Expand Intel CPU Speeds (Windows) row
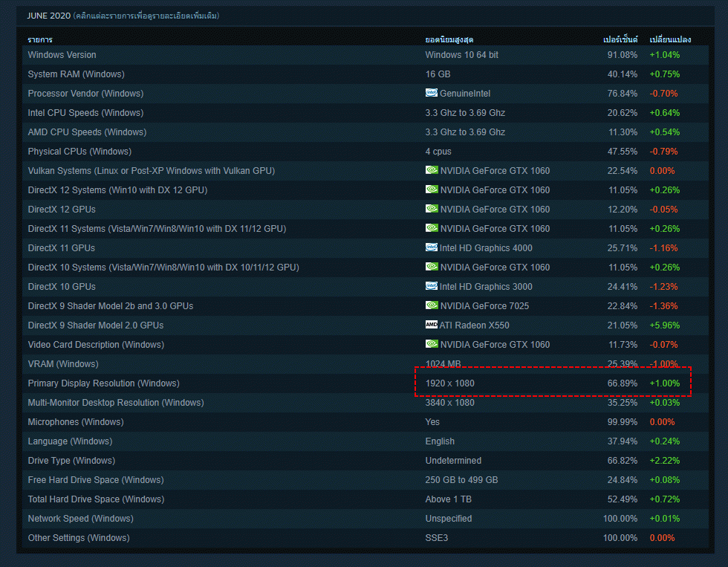Viewport: 728px width, 567px height. [x=365, y=113]
